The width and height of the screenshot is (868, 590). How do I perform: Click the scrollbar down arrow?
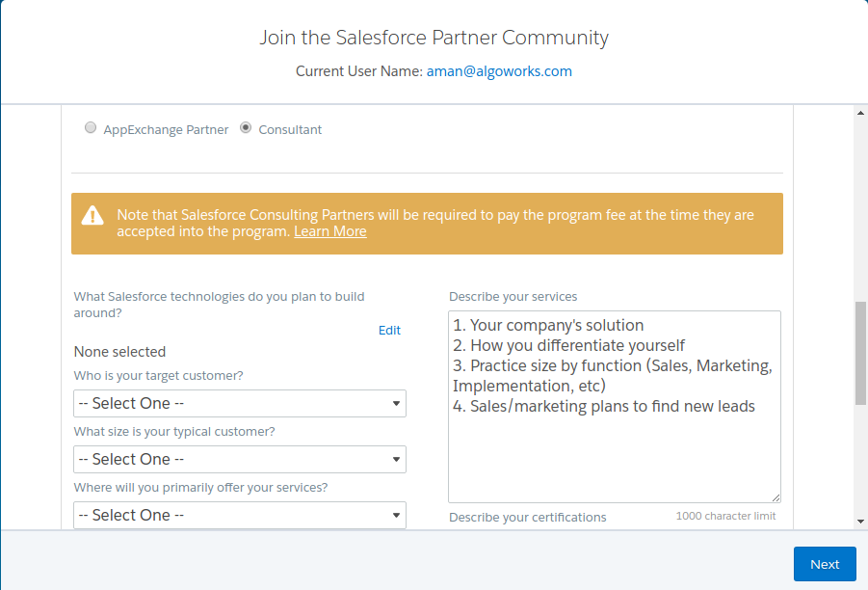point(860,522)
